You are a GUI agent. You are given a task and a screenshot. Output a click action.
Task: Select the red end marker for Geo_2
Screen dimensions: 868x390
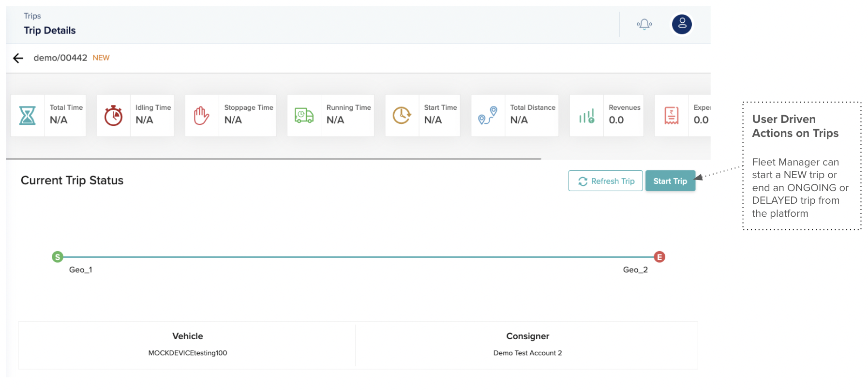659,257
